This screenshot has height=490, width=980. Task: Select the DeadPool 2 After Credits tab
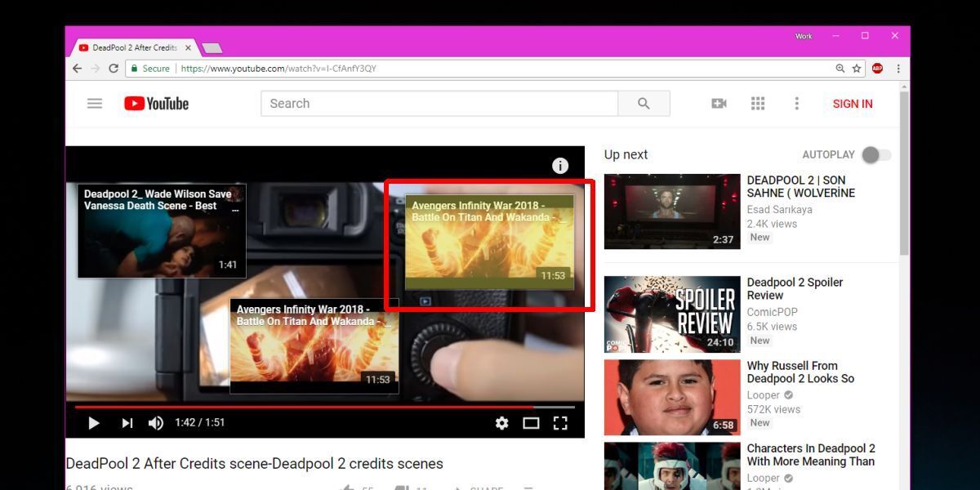(x=131, y=47)
